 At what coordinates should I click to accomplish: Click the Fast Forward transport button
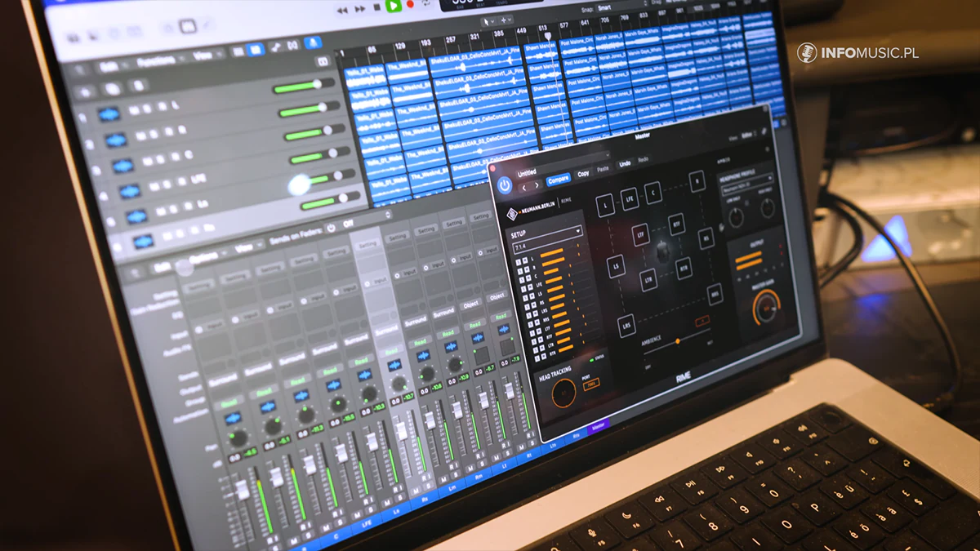coord(360,9)
